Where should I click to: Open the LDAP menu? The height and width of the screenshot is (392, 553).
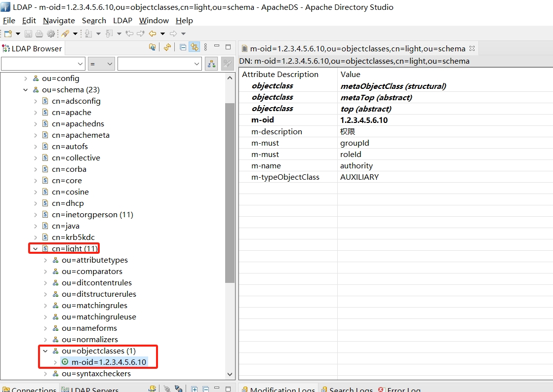pyautogui.click(x=122, y=20)
